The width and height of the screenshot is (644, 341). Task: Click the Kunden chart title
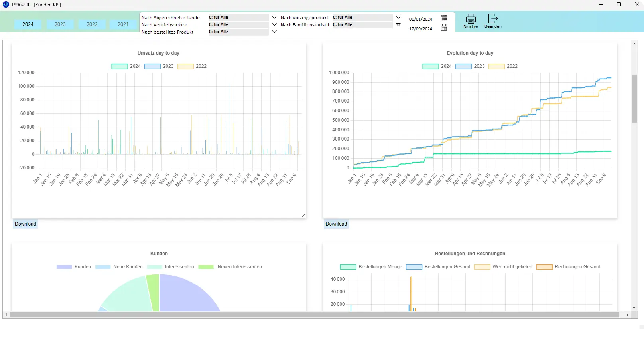pos(159,254)
